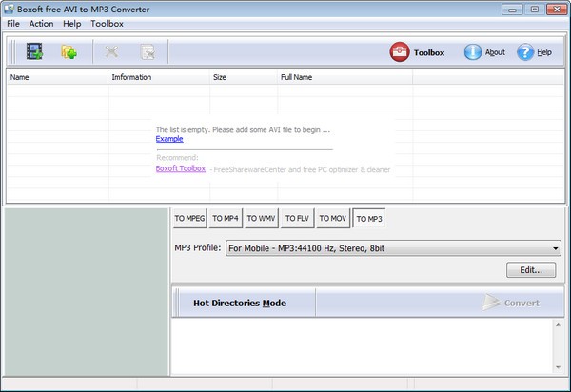Click the Convert arrow icon
571x392 pixels.
coord(490,303)
